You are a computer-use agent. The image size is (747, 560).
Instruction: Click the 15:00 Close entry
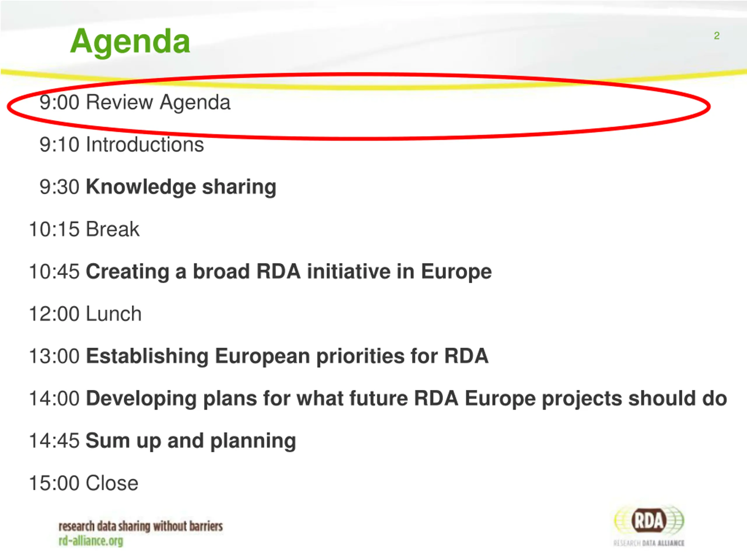pos(84,483)
